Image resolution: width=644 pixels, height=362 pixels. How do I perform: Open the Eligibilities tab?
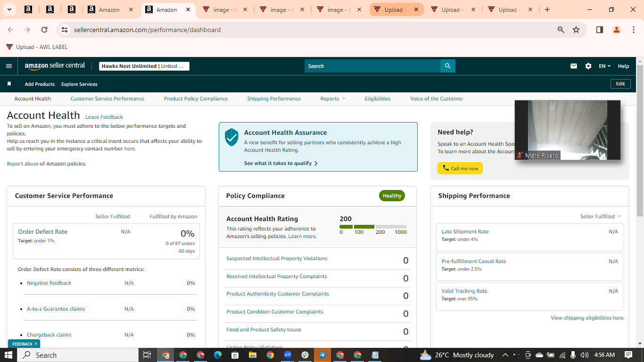[378, 99]
